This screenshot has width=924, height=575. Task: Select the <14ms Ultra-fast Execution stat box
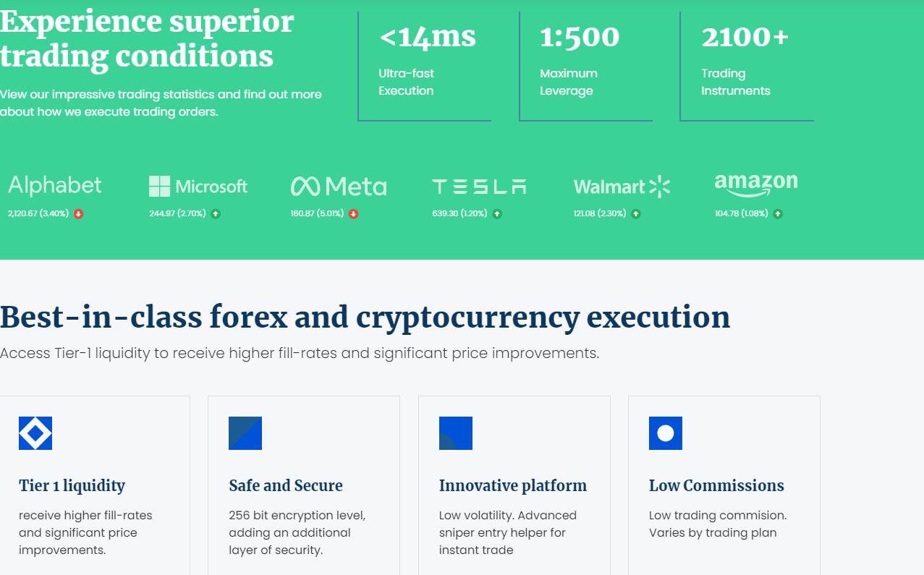click(x=425, y=67)
